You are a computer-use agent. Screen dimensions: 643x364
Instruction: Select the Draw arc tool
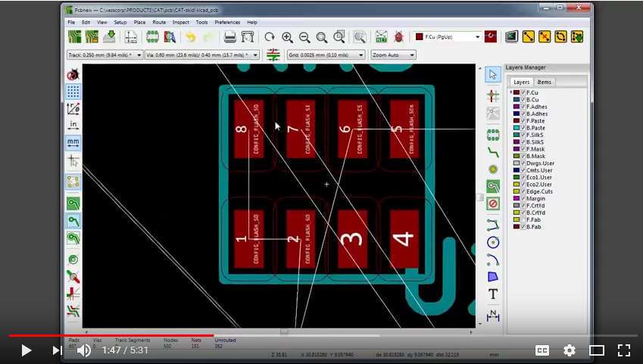[x=493, y=260]
